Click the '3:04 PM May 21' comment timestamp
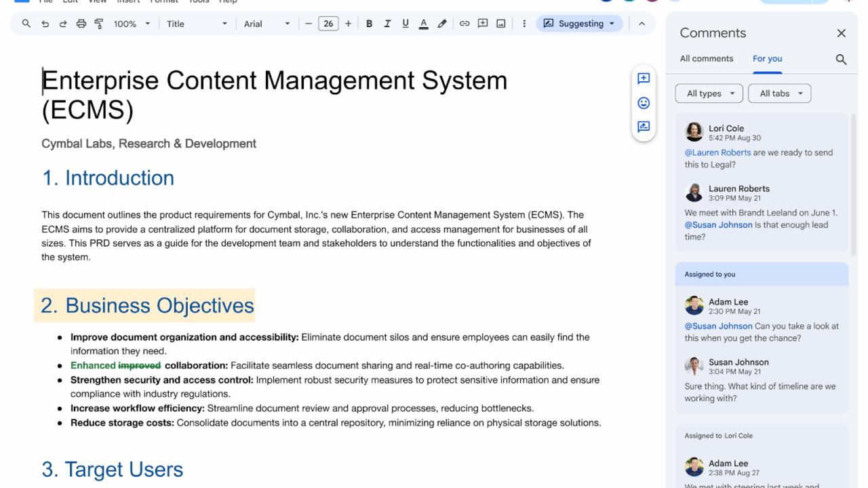 (x=734, y=372)
